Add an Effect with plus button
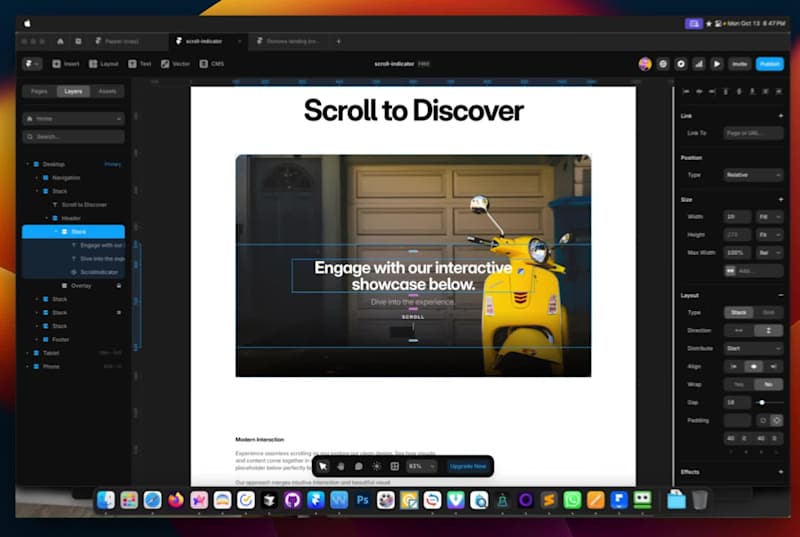The height and width of the screenshot is (537, 800). pyautogui.click(x=781, y=472)
